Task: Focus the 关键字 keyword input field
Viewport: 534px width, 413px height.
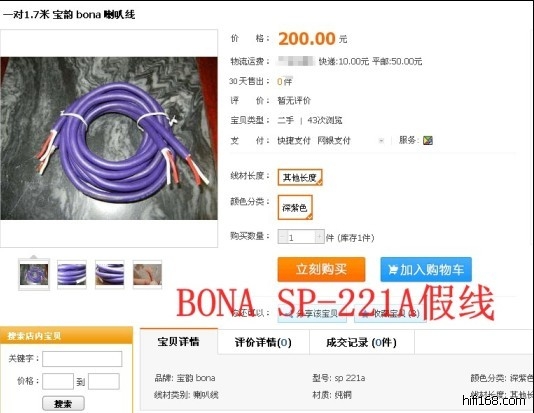Action: click(x=82, y=359)
